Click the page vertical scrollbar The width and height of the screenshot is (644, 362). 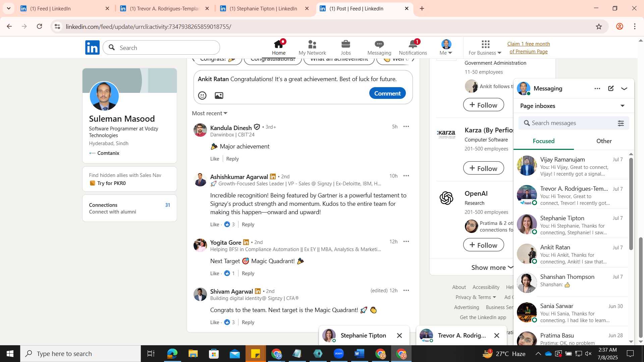641,288
